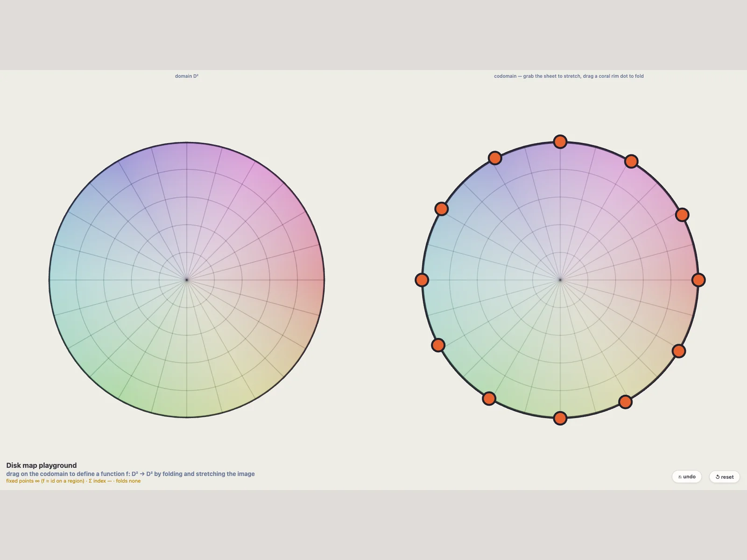Click the codomain instruction caption text
The height and width of the screenshot is (560, 747).
click(569, 76)
